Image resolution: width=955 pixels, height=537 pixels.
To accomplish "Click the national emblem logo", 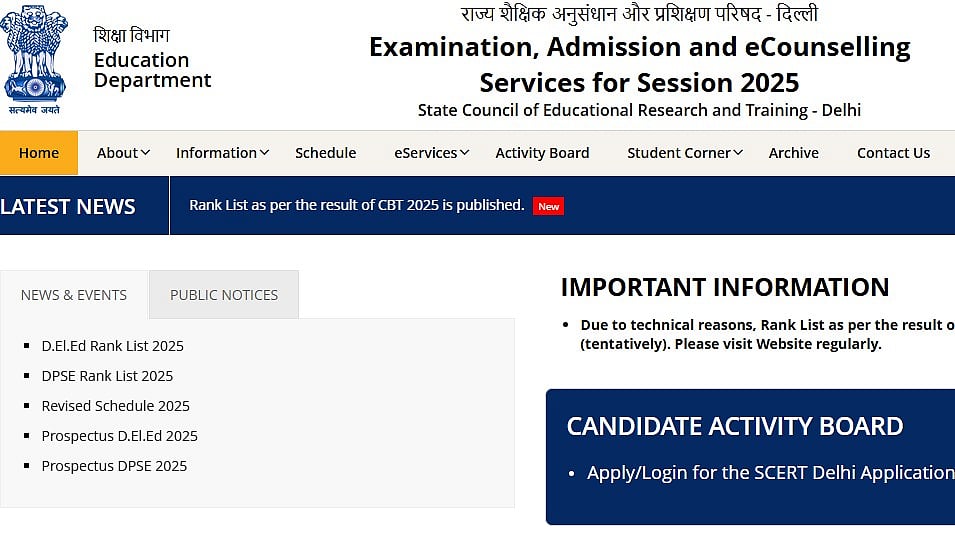I will point(34,59).
